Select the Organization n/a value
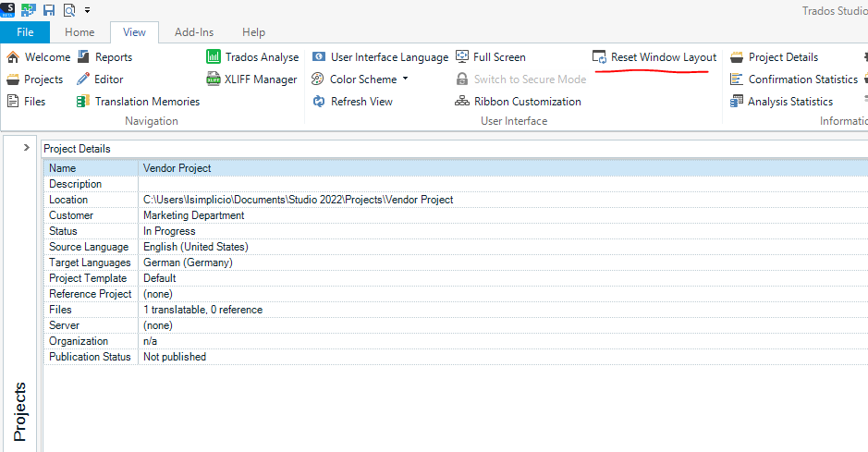This screenshot has height=452, width=868. (x=150, y=341)
